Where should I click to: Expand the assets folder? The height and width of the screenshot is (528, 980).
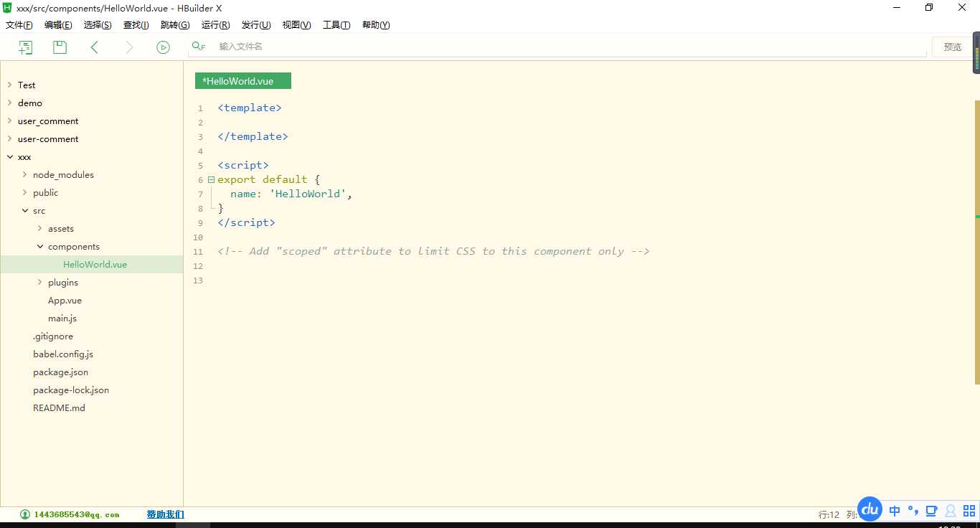[39, 228]
